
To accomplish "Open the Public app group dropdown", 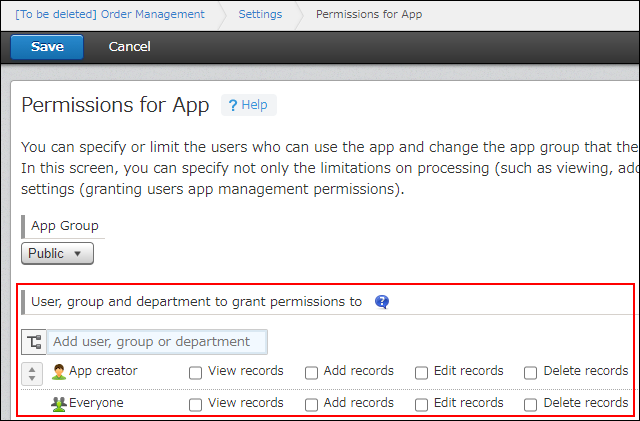I will [58, 254].
